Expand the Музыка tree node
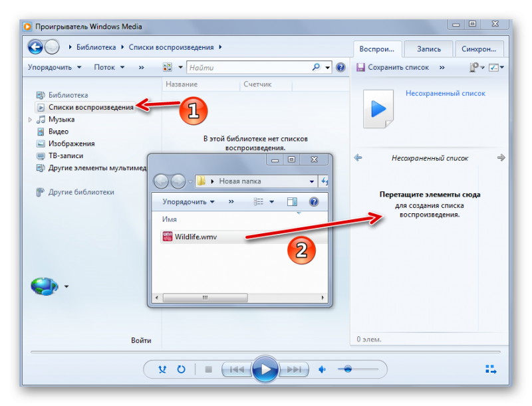Image resolution: width=532 pixels, height=406 pixels. pos(30,120)
